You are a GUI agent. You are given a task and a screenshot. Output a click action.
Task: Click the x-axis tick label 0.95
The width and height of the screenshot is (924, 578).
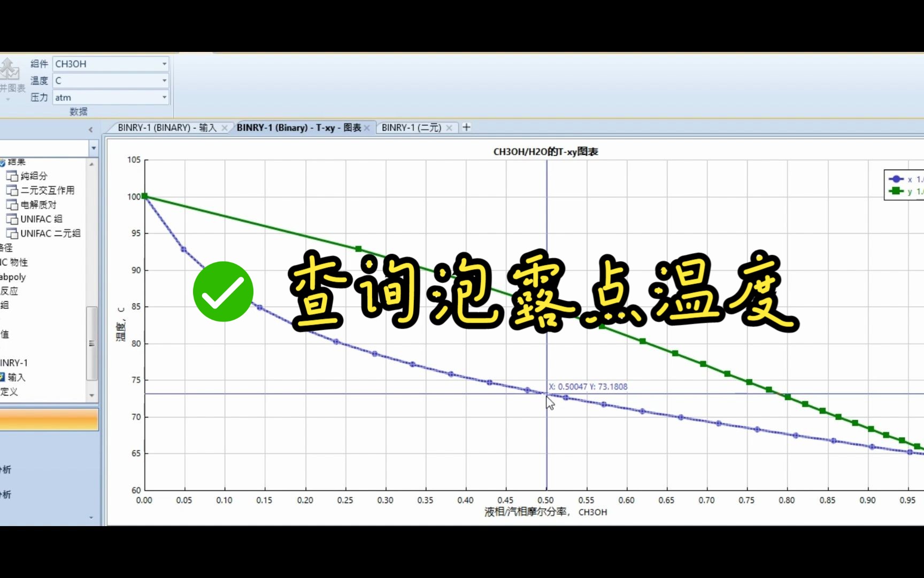coord(907,500)
